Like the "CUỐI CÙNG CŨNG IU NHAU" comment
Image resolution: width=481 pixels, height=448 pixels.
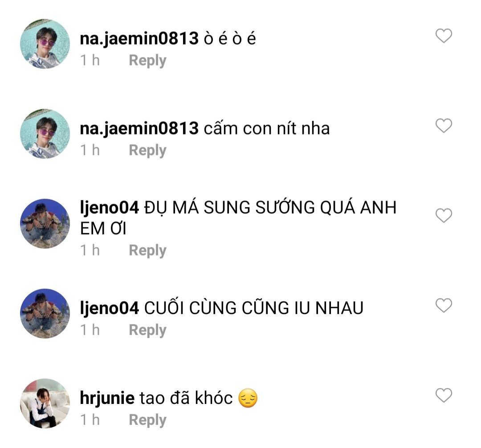click(x=444, y=306)
